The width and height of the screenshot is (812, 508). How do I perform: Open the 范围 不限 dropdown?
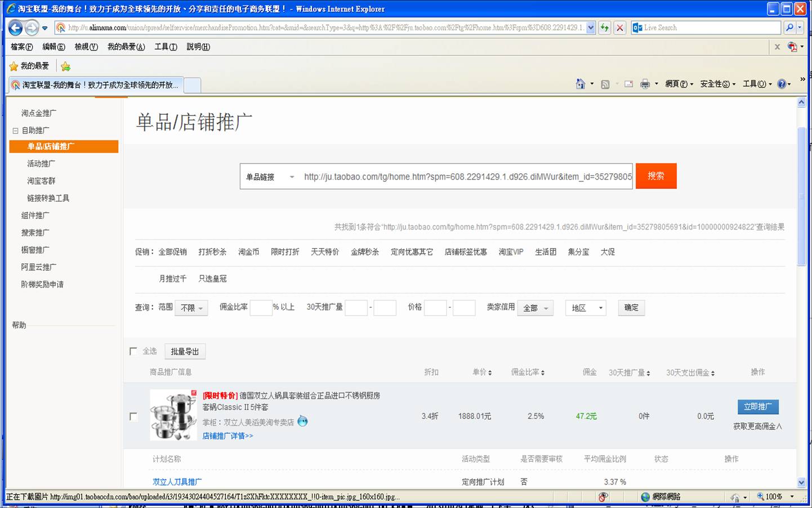[191, 308]
